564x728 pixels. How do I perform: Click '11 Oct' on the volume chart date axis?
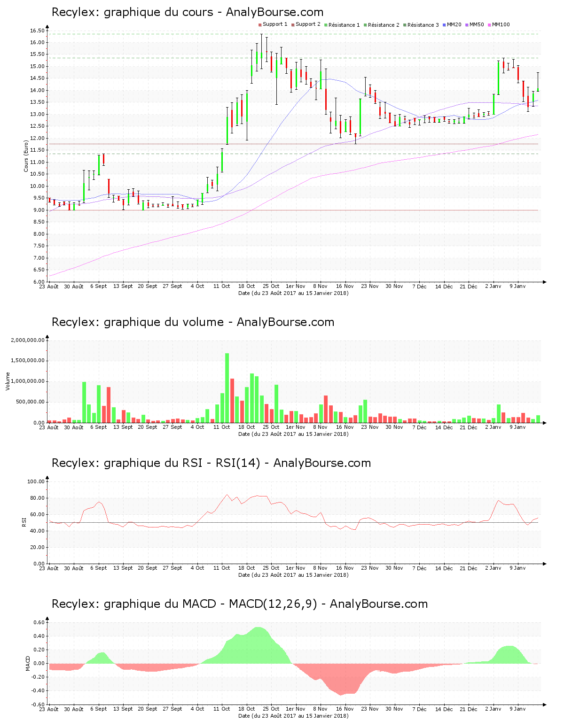coord(222,427)
